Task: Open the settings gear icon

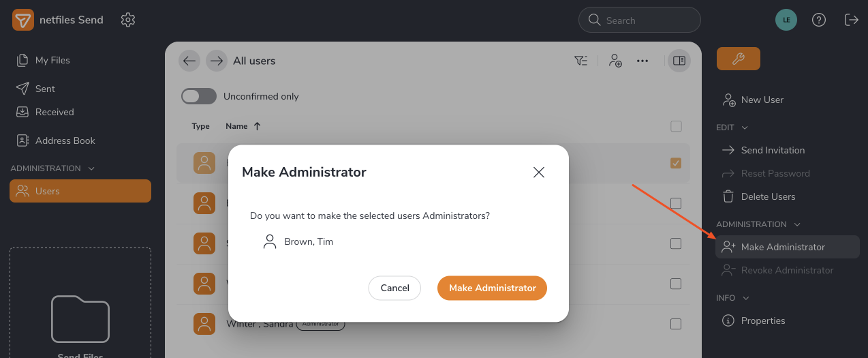Action: pos(128,20)
